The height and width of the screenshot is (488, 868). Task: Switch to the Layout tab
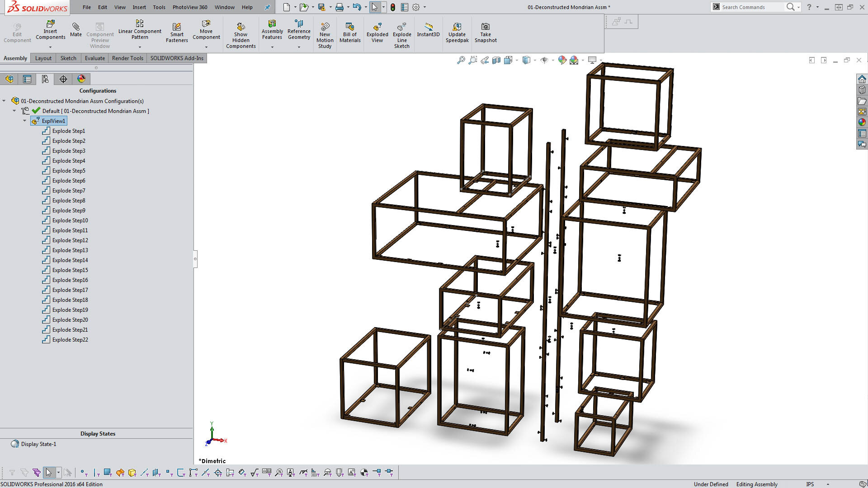point(43,58)
